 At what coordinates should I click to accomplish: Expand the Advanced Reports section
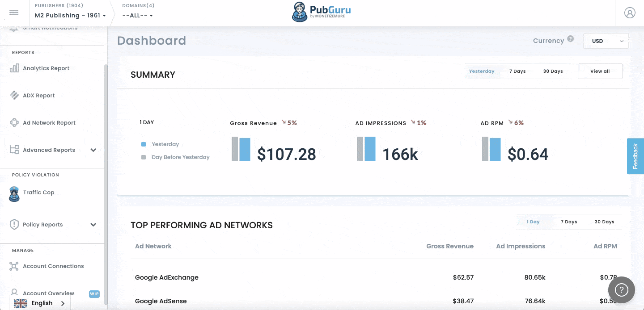[x=49, y=150]
